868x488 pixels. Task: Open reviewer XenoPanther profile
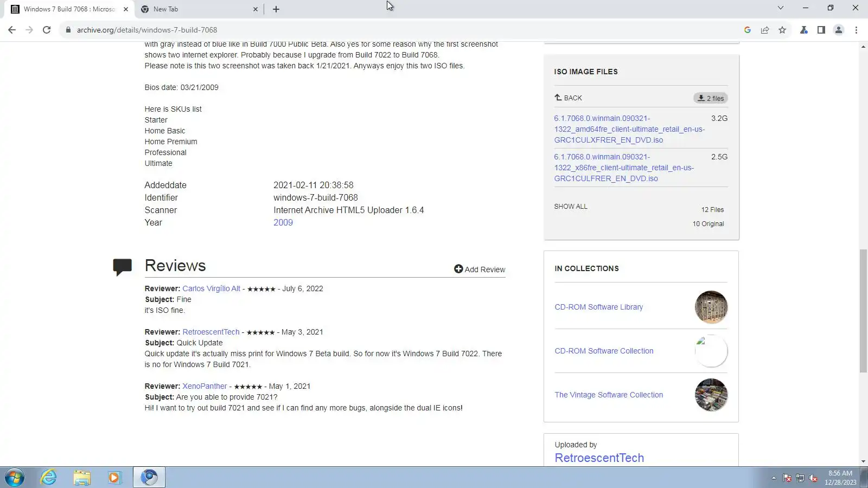205,387
